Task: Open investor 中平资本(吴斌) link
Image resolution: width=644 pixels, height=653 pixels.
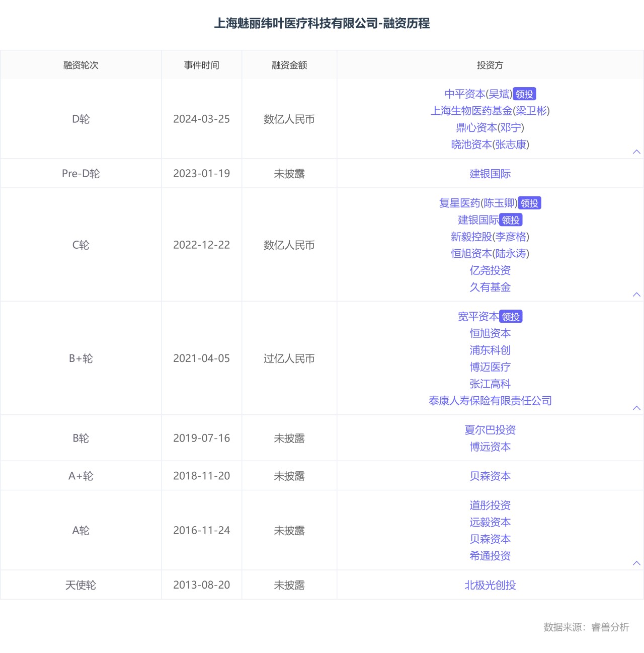Action: pos(478,94)
